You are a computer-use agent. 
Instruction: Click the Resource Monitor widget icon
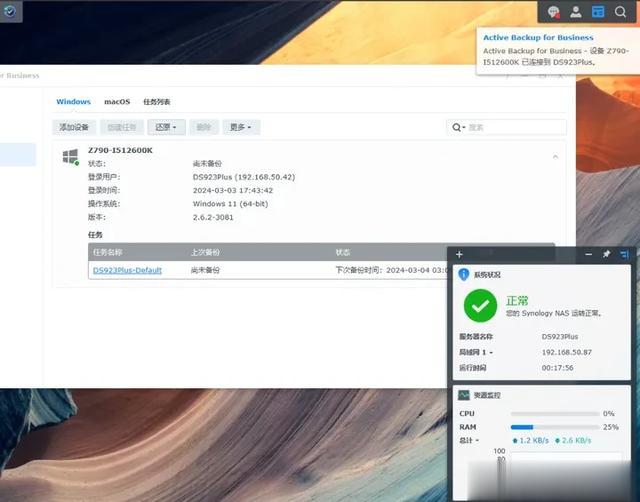pos(464,395)
